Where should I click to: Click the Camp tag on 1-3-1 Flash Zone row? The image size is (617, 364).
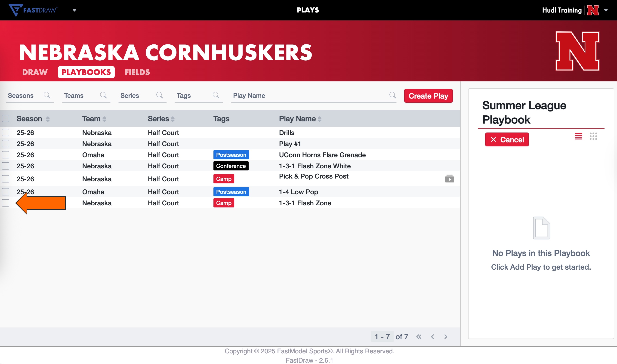click(224, 203)
